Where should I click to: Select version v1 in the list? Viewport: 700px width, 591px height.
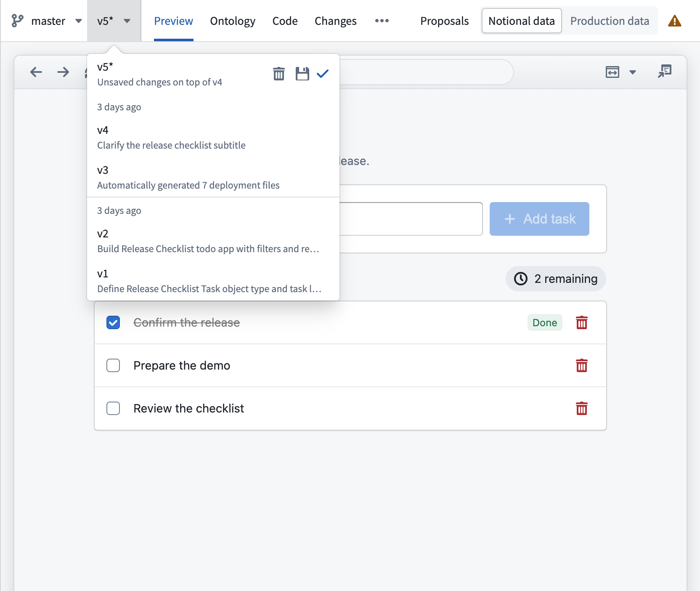(213, 281)
